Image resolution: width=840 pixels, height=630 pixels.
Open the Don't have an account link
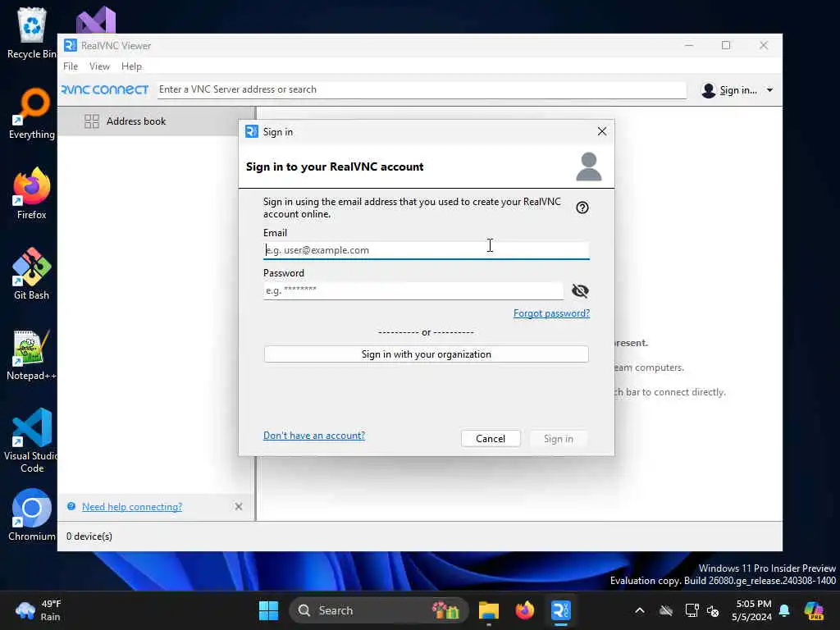coord(314,436)
